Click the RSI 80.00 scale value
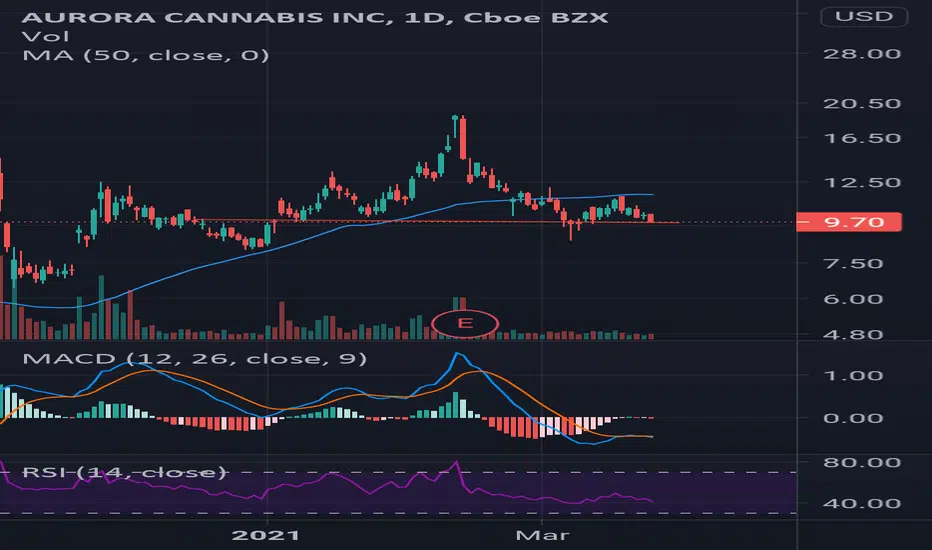Image resolution: width=932 pixels, height=550 pixels. coord(862,463)
